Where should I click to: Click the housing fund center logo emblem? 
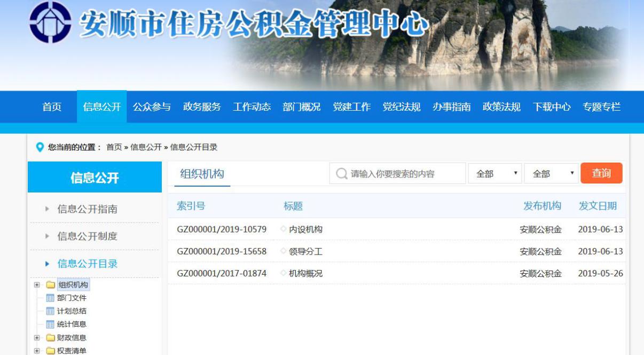(50, 22)
